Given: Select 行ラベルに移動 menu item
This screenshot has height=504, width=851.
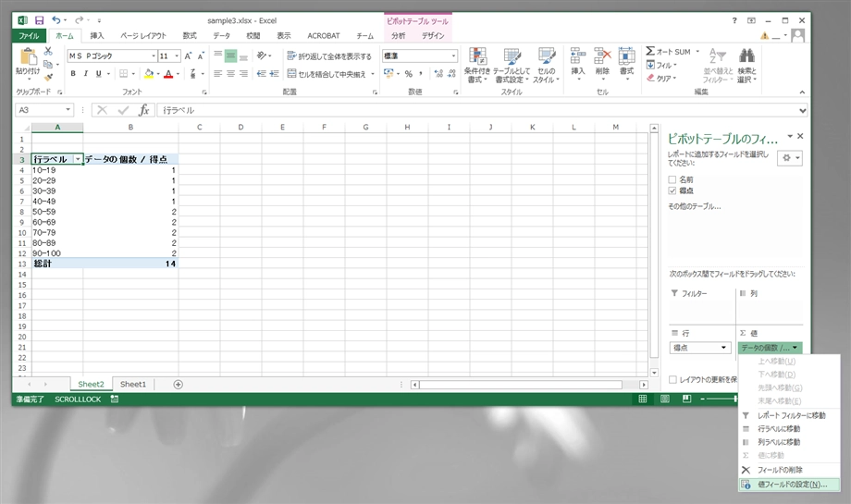Looking at the screenshot, I should [790, 428].
